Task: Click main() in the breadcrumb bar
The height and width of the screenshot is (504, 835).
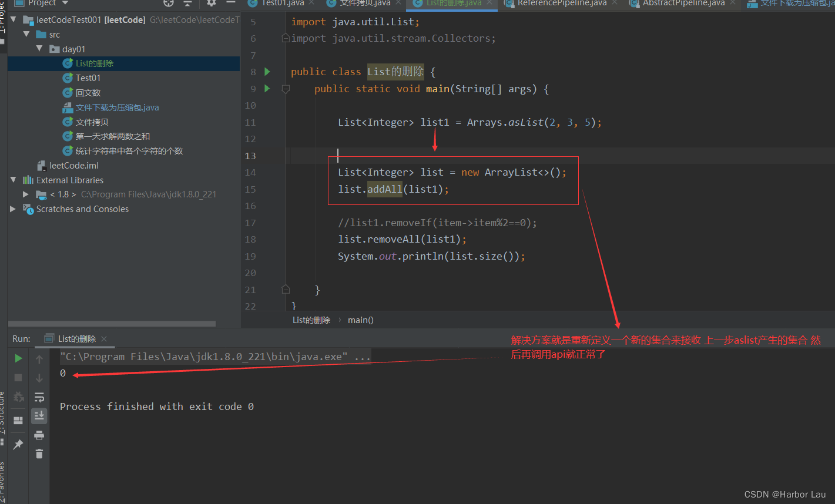Action: coord(361,320)
